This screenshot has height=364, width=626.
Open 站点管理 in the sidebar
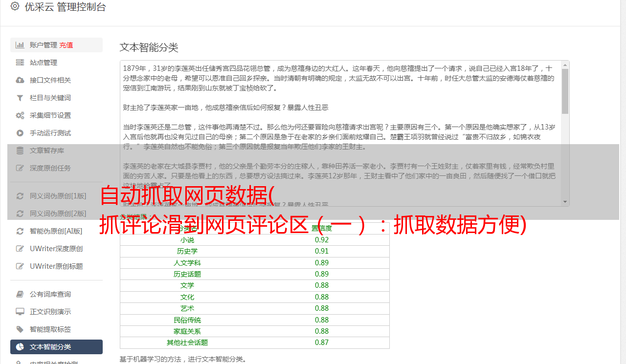tap(56, 63)
